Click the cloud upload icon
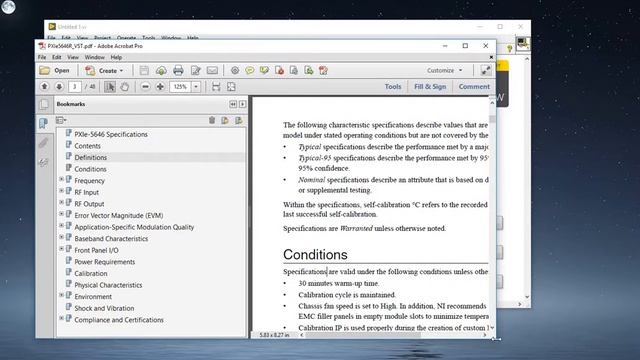 coord(161,71)
